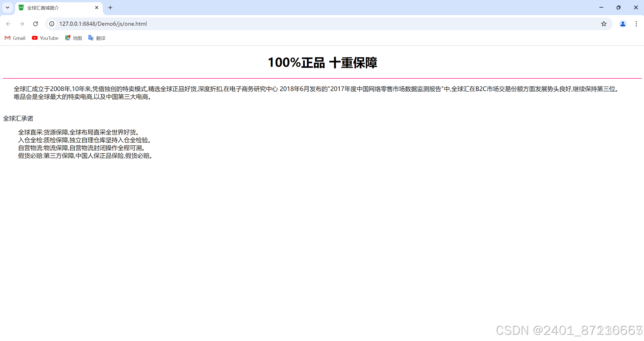Click the browser back arrow
This screenshot has width=644, height=341.
click(x=8, y=24)
